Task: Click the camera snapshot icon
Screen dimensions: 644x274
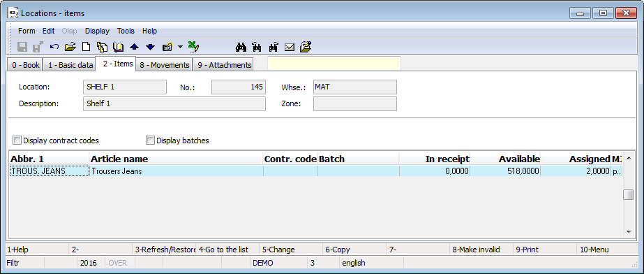Action: [167, 47]
